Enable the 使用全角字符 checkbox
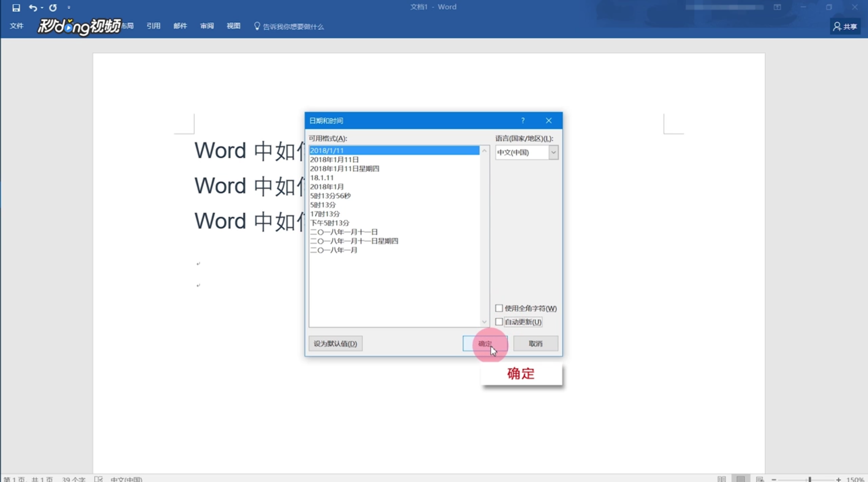Screen dimensions: 868x482 pyautogui.click(x=499, y=308)
